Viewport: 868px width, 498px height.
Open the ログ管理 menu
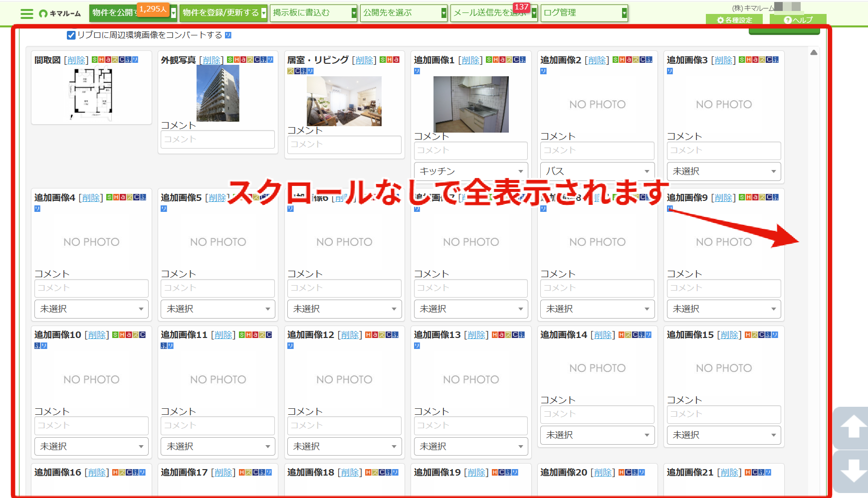585,13
